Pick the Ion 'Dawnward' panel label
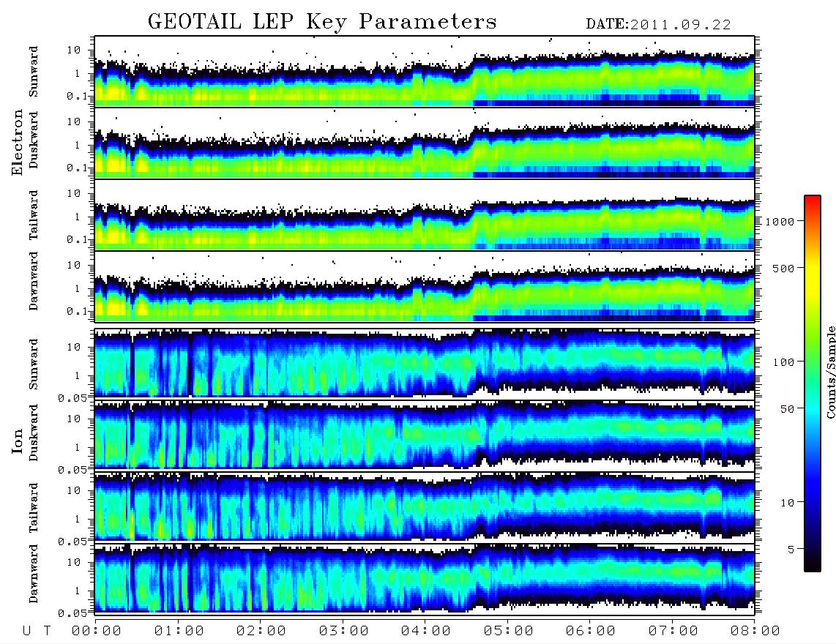This screenshot has height=644, width=836. coord(34,574)
